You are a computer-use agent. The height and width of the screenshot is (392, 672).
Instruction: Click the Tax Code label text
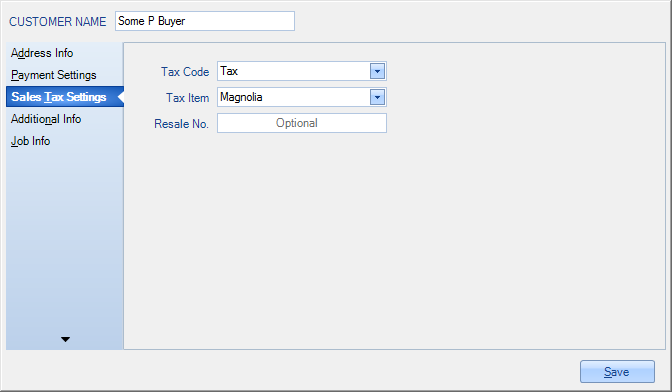185,72
